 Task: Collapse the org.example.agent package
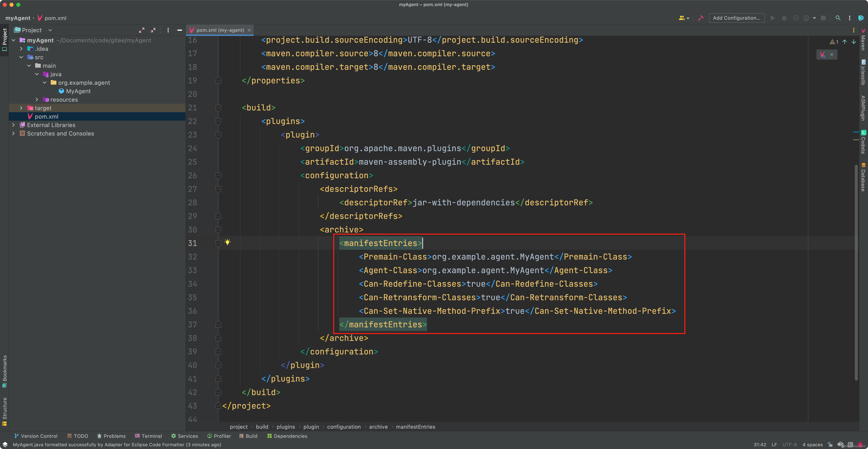[x=44, y=83]
